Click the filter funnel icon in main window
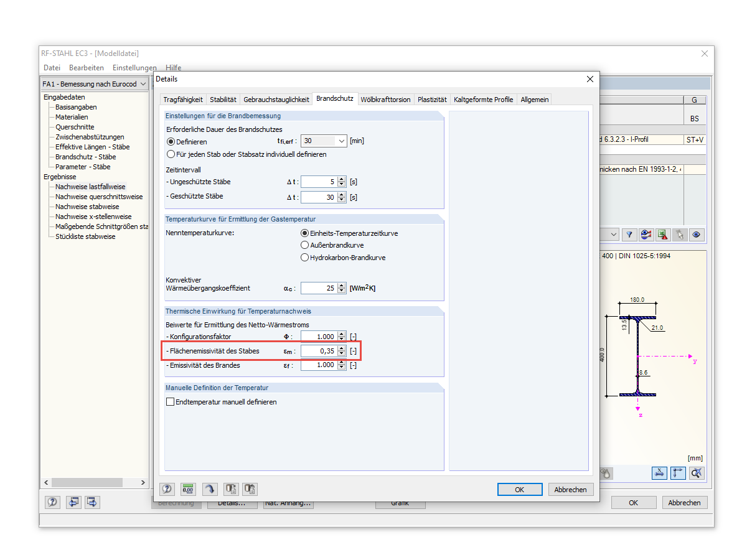The width and height of the screenshot is (747, 560). (x=629, y=235)
